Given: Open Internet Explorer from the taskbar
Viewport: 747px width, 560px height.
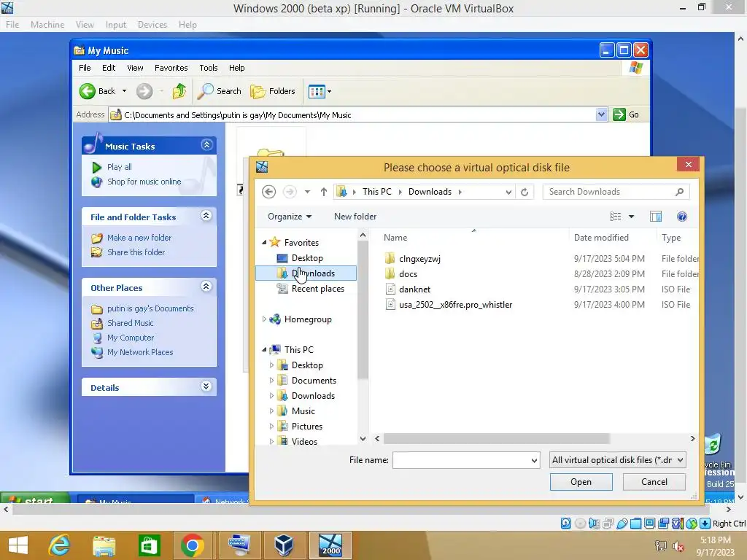Looking at the screenshot, I should pyautogui.click(x=59, y=545).
